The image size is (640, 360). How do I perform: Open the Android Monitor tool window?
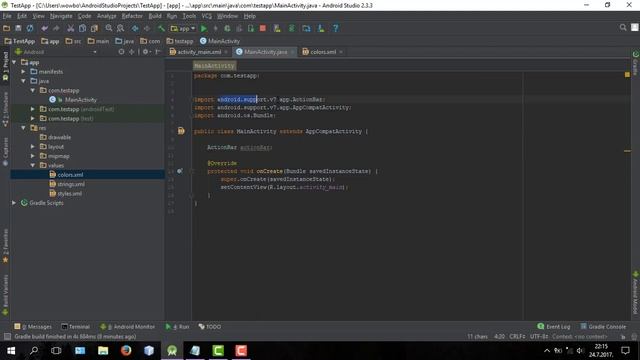click(128, 327)
